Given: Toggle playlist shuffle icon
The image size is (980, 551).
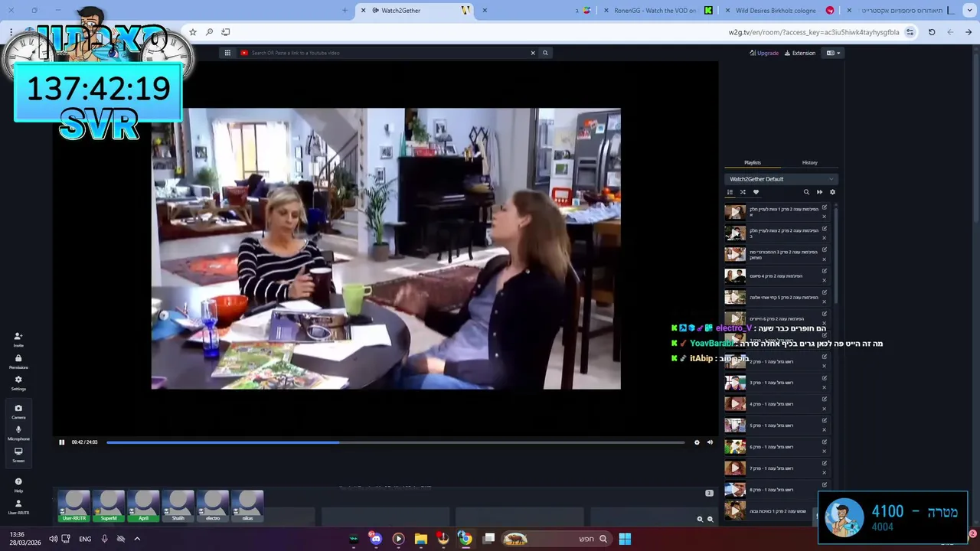Looking at the screenshot, I should point(743,192).
